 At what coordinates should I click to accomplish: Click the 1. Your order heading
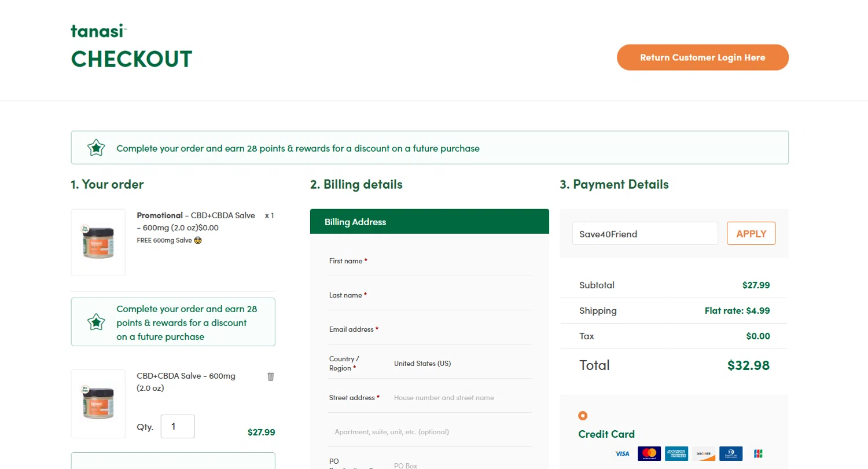(107, 185)
